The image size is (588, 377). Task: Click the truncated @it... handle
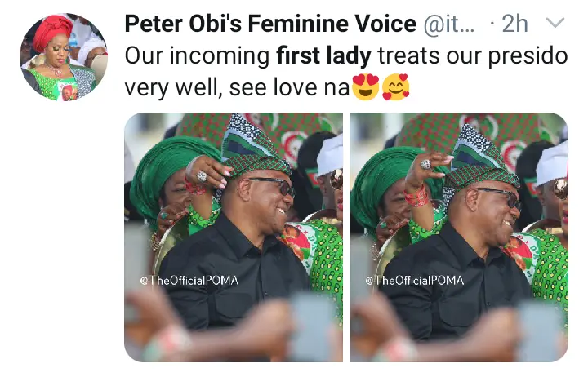448,24
